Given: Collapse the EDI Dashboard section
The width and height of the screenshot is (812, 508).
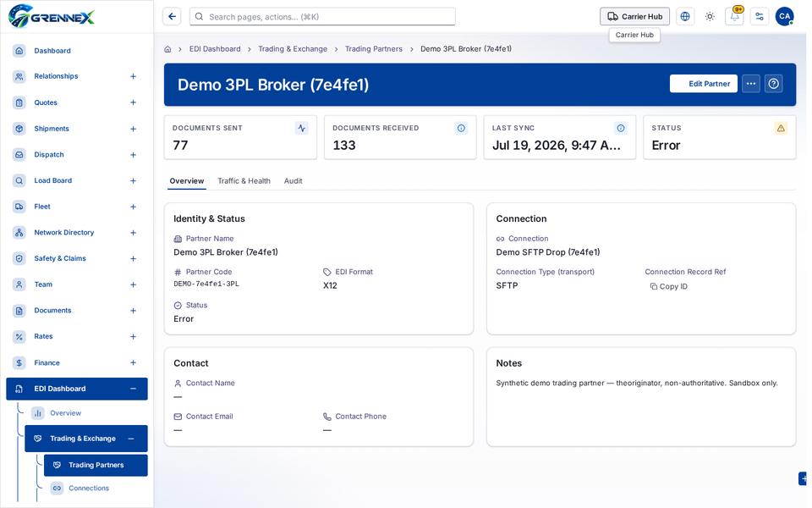Looking at the screenshot, I should [133, 389].
